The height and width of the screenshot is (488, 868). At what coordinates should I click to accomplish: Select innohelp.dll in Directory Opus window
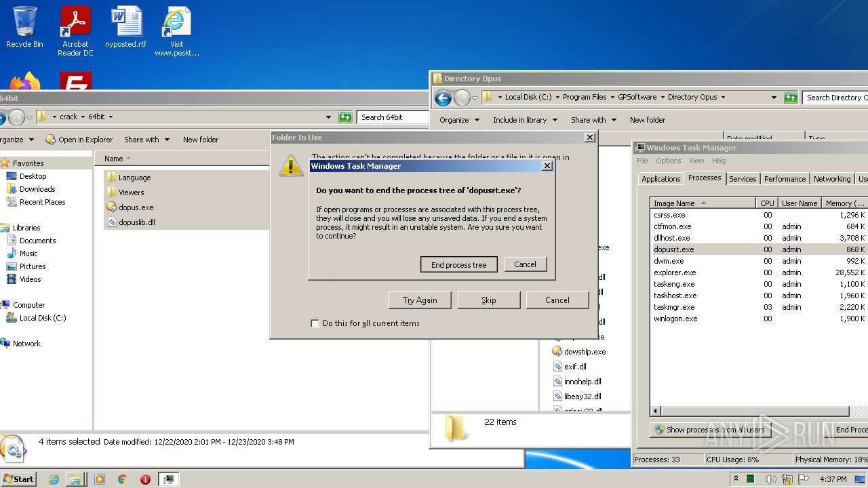point(577,382)
